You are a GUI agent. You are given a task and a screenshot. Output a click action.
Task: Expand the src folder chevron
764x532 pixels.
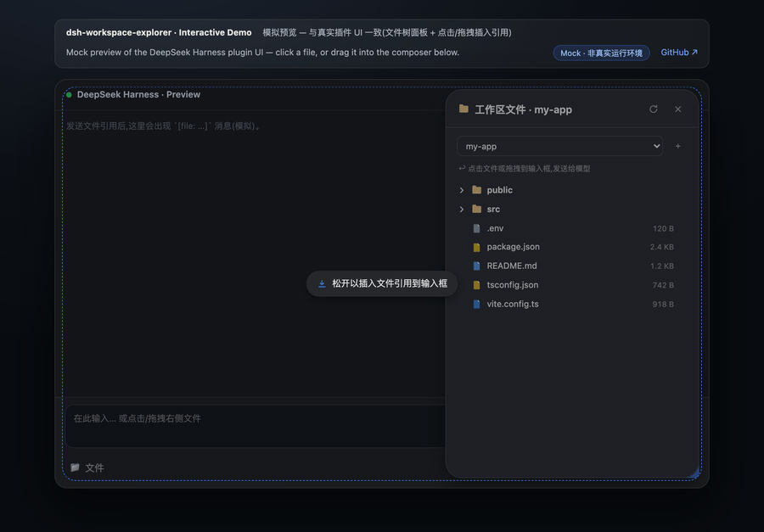pos(462,209)
